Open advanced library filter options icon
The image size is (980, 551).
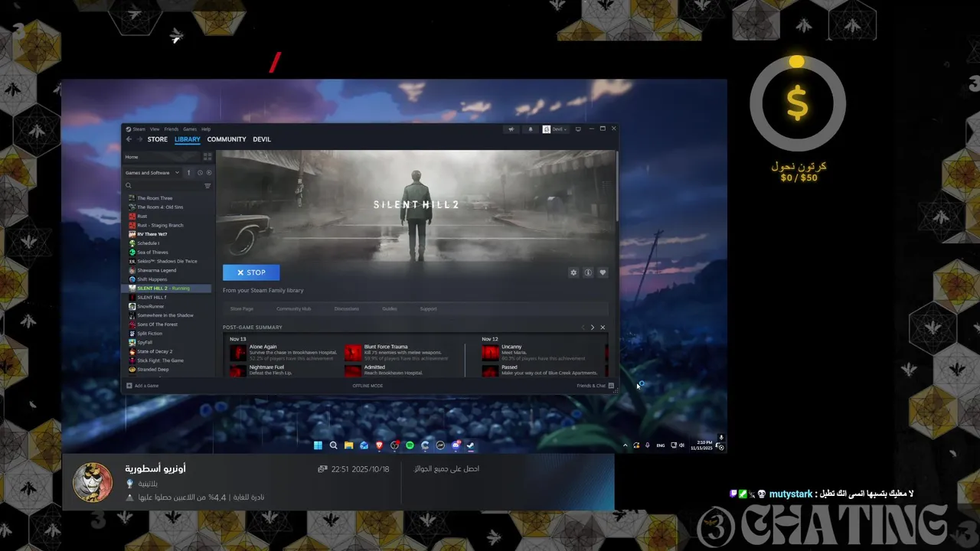(207, 186)
